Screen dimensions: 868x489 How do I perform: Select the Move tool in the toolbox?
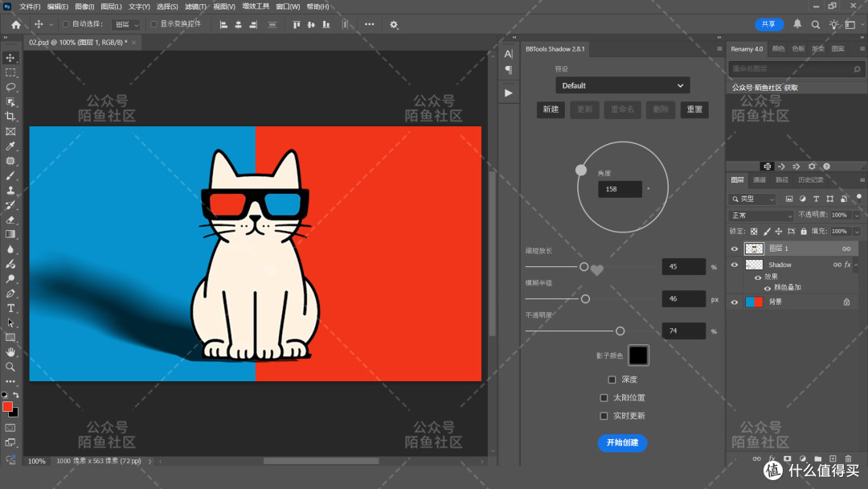(10, 58)
